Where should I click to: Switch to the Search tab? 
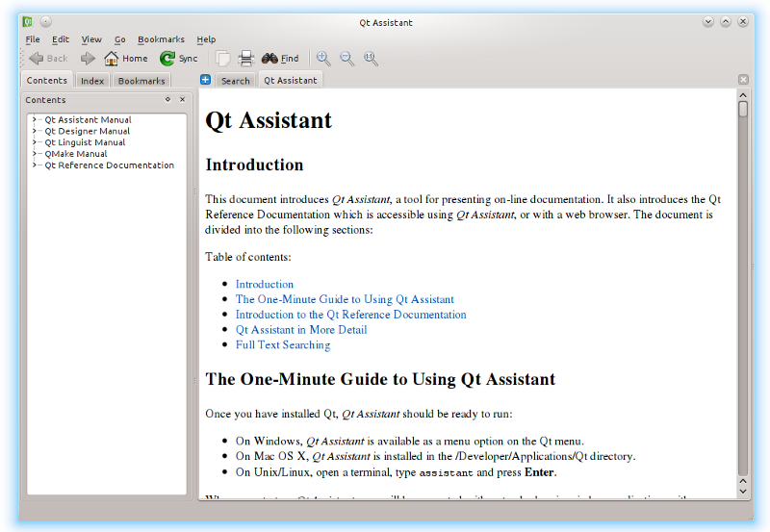tap(235, 81)
